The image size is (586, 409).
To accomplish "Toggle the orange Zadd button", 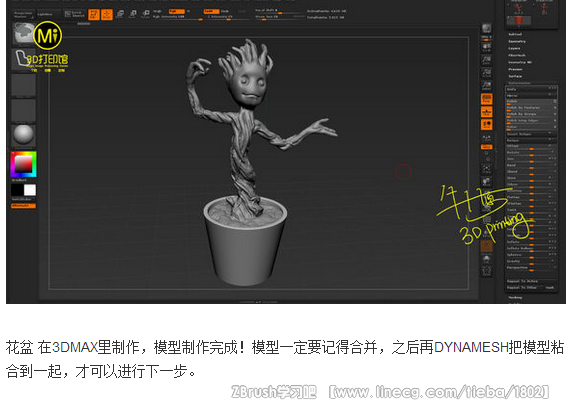I will tap(211, 11).
